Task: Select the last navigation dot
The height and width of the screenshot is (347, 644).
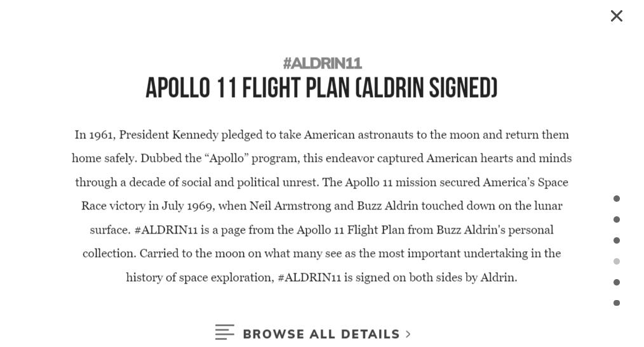Action: coord(616,303)
